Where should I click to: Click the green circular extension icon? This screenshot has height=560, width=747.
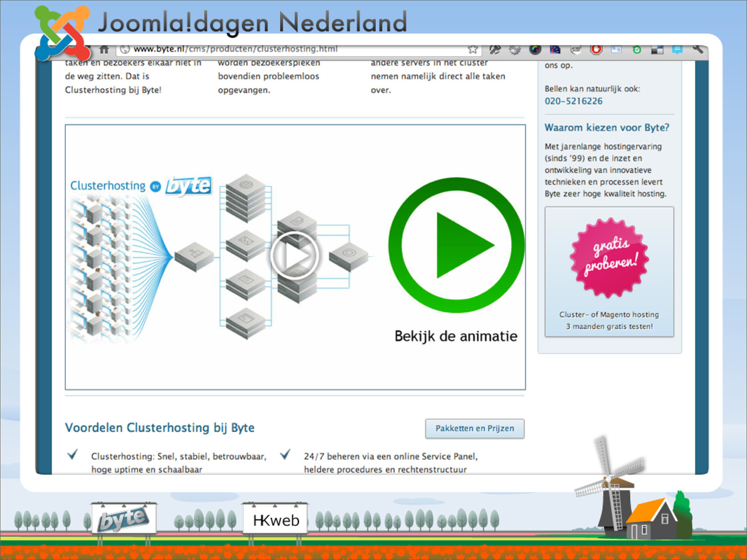[637, 49]
